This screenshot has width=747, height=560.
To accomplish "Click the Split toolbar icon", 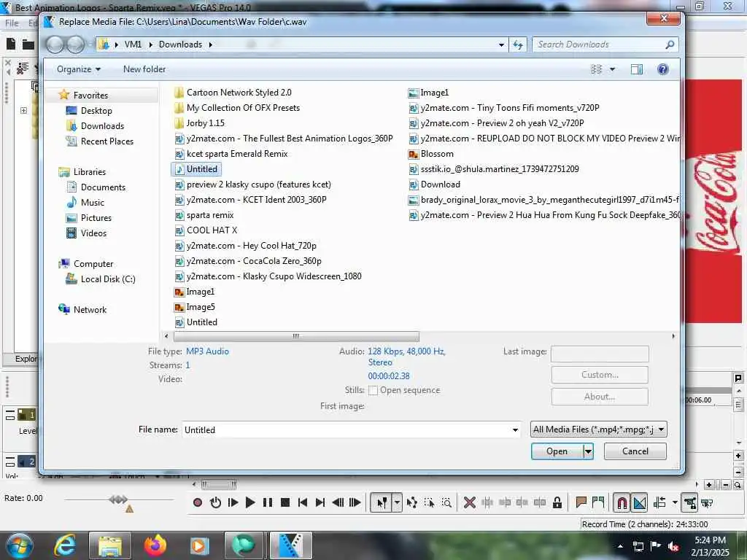I will pyautogui.click(x=540, y=502).
